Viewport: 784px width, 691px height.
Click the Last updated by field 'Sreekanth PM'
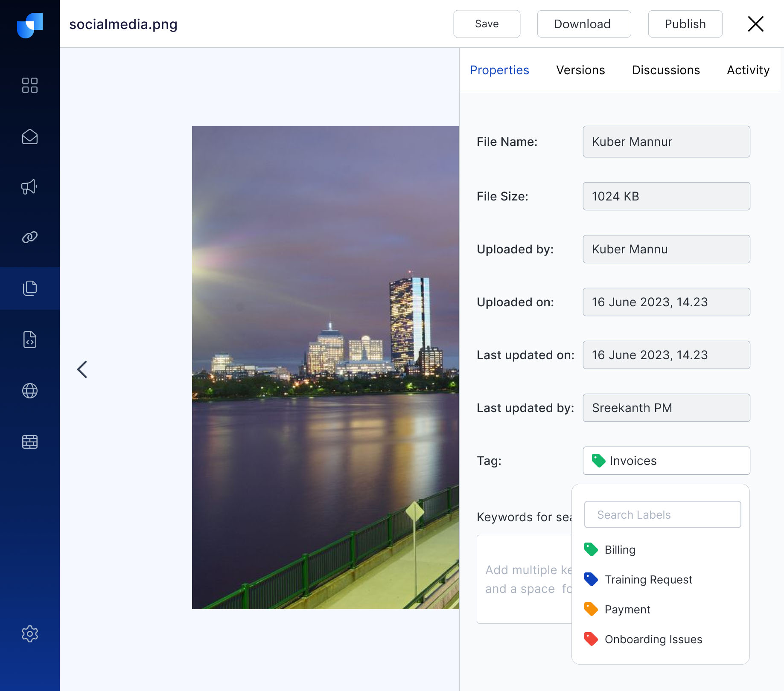[666, 408]
